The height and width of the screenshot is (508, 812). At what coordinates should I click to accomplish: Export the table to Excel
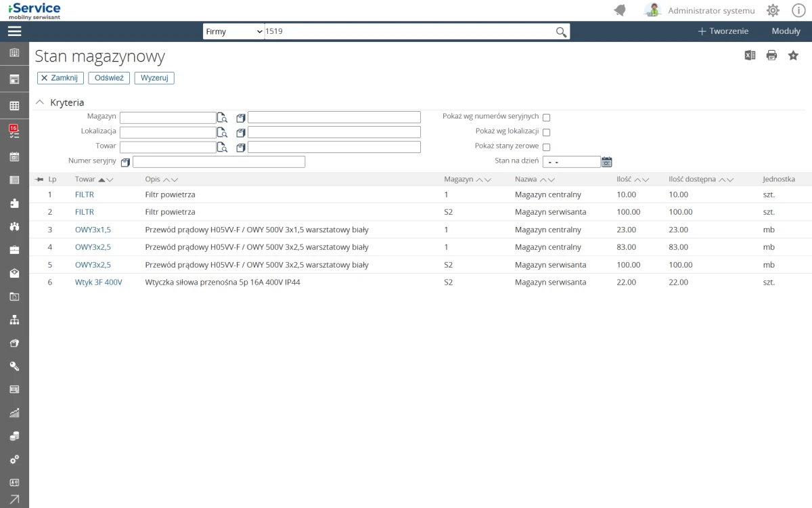tap(750, 56)
